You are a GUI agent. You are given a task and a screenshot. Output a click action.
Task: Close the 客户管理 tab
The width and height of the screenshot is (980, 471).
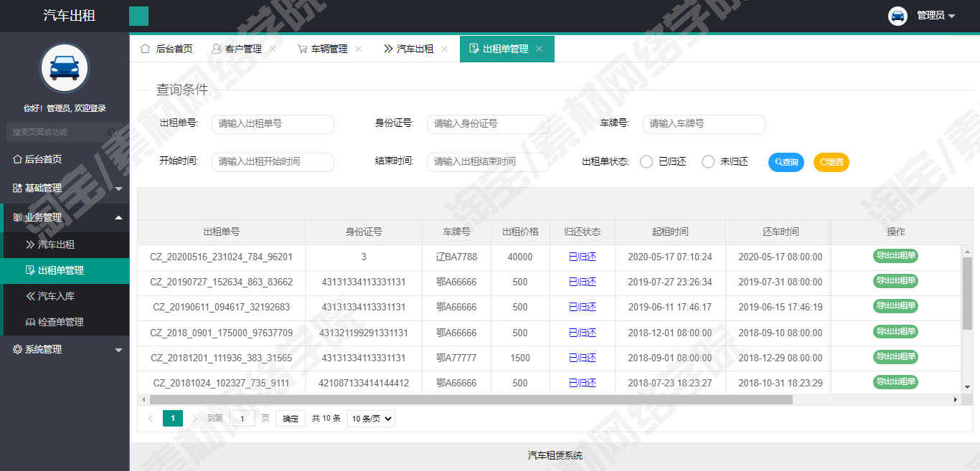pos(273,49)
